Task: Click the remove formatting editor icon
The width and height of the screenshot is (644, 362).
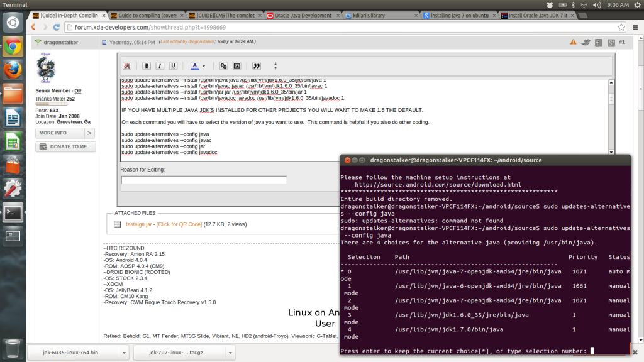Action: coord(127,66)
